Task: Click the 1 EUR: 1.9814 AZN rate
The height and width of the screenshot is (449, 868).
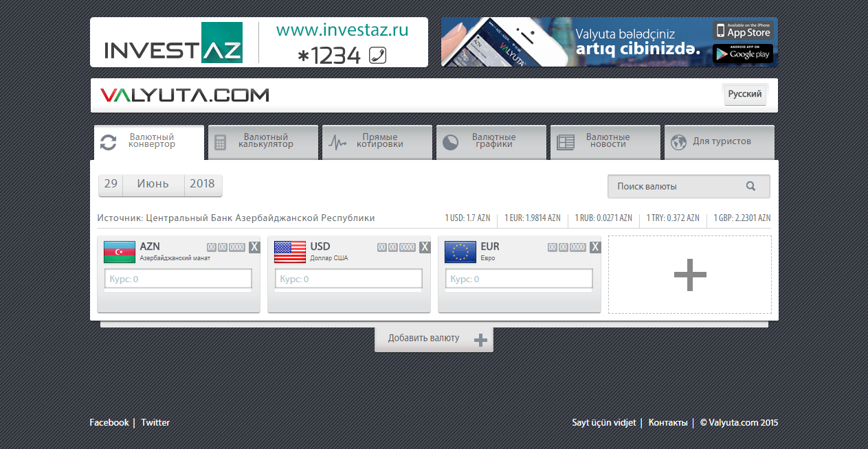Action: (x=533, y=218)
